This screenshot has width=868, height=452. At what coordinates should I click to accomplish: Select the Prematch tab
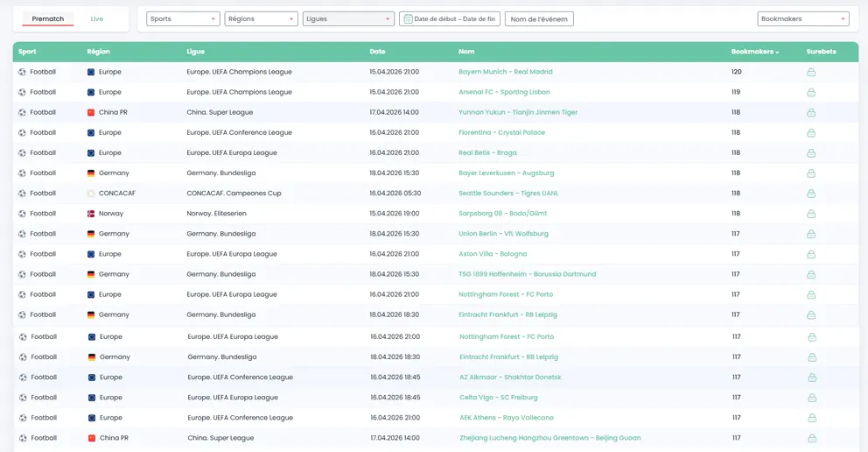coord(48,18)
